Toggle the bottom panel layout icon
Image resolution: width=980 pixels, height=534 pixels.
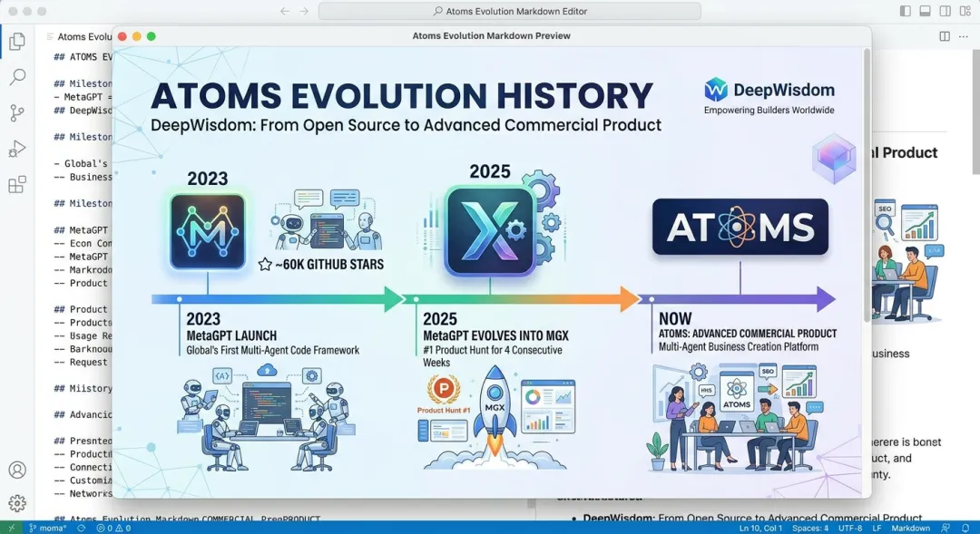coord(925,11)
